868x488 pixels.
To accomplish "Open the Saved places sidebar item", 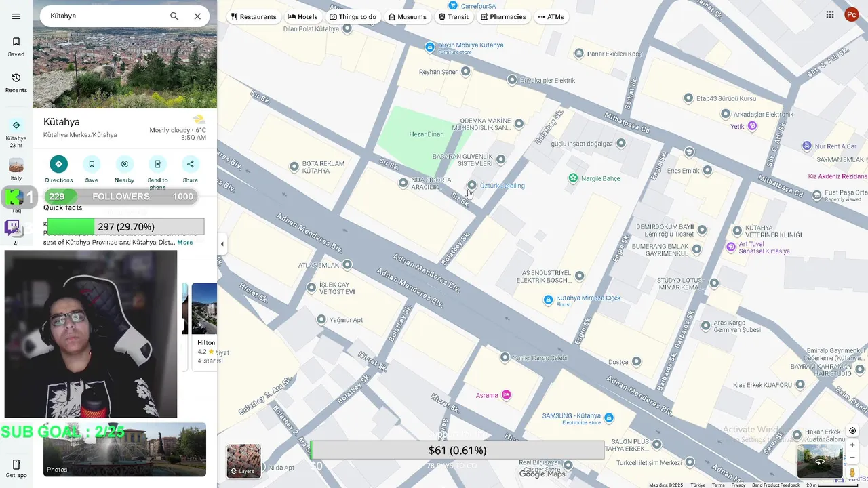I will (x=16, y=47).
